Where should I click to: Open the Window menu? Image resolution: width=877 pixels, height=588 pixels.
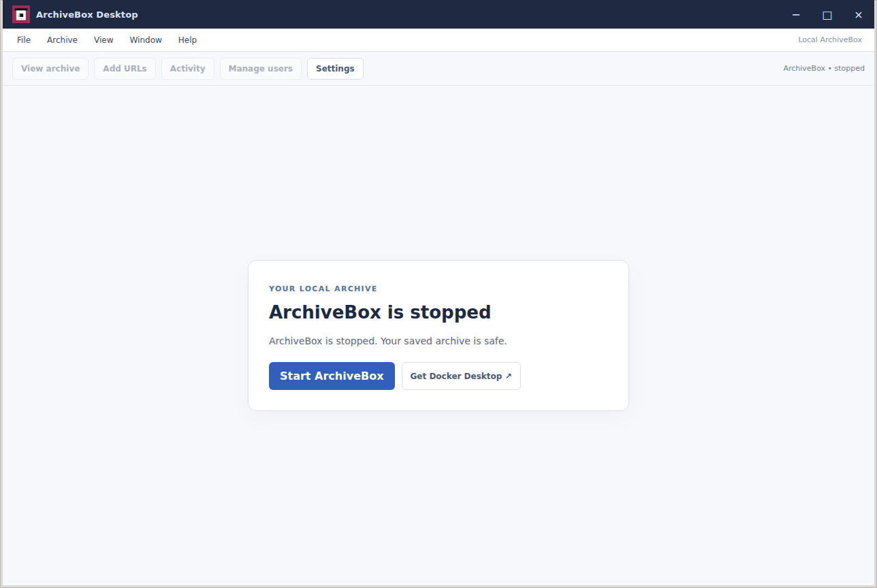pos(146,40)
